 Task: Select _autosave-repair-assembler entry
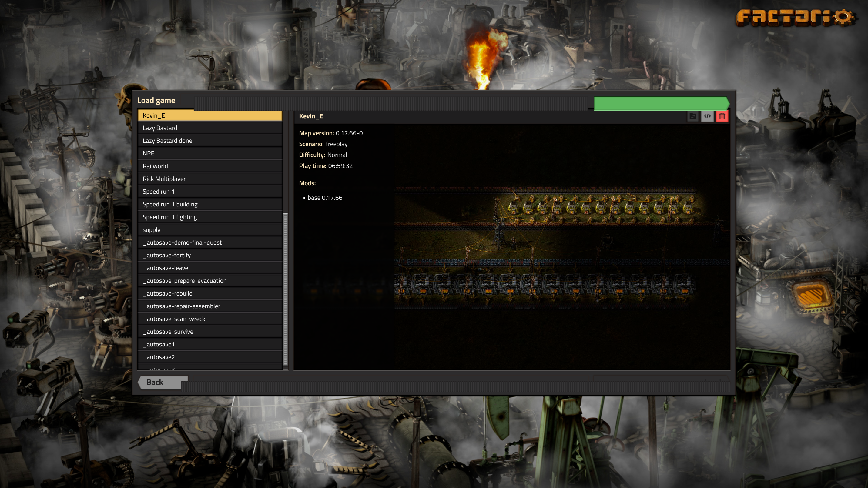(210, 306)
